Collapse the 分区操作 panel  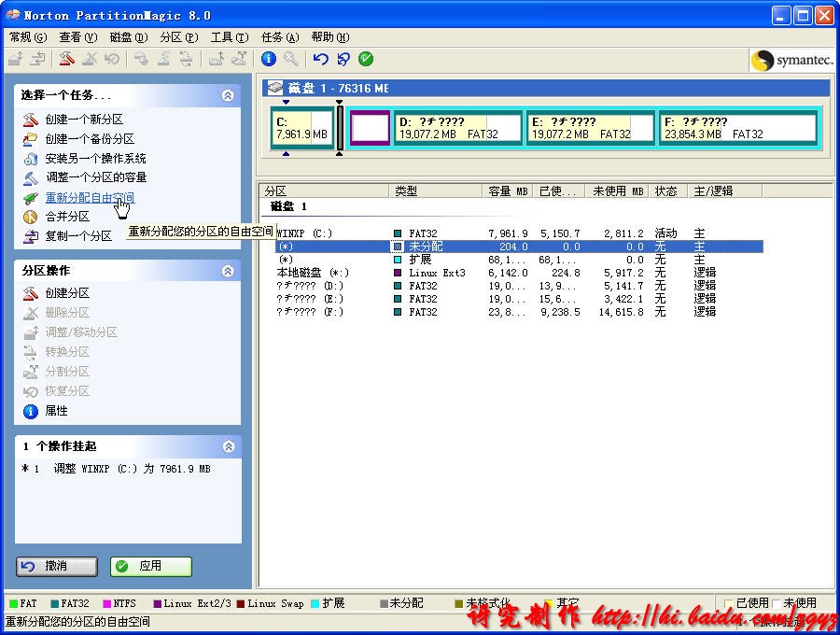228,271
